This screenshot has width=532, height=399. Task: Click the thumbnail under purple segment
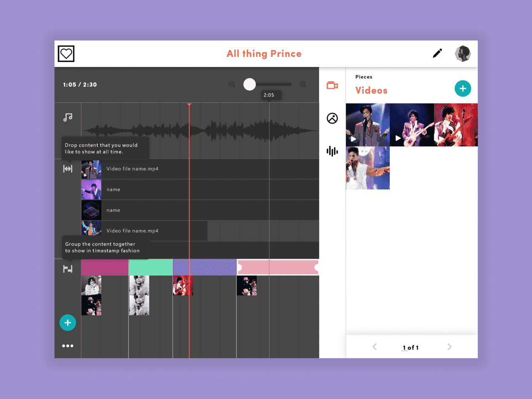pyautogui.click(x=183, y=285)
